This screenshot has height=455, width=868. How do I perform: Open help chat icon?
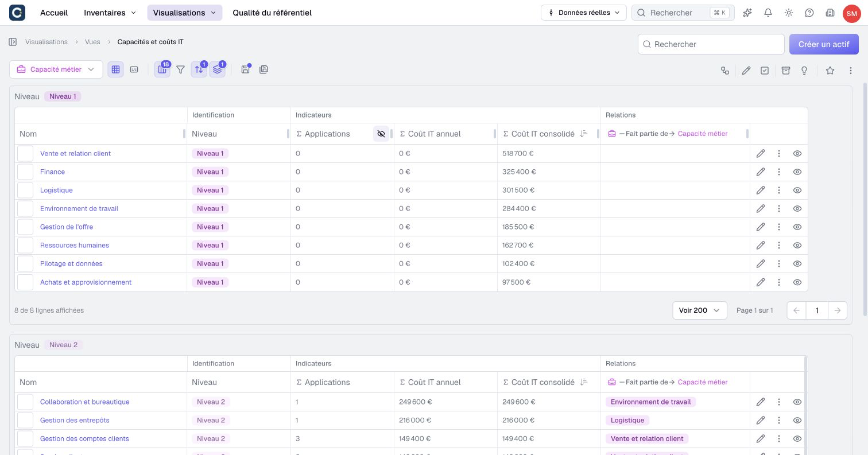809,13
